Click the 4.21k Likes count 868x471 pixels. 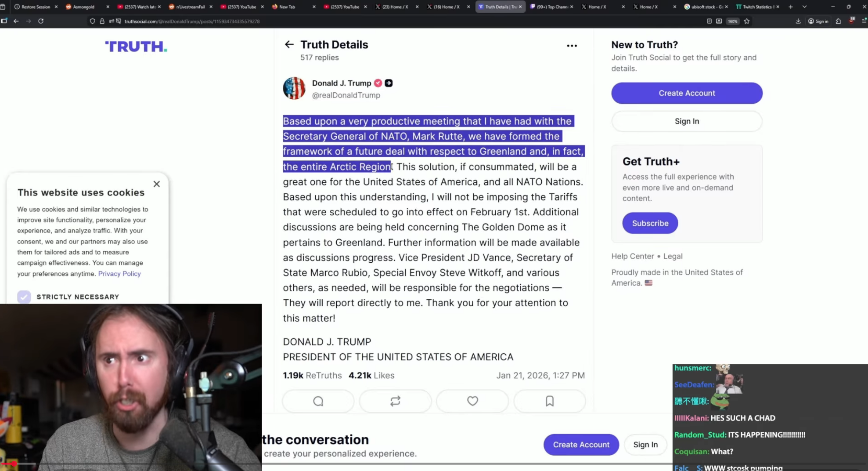[371, 376]
